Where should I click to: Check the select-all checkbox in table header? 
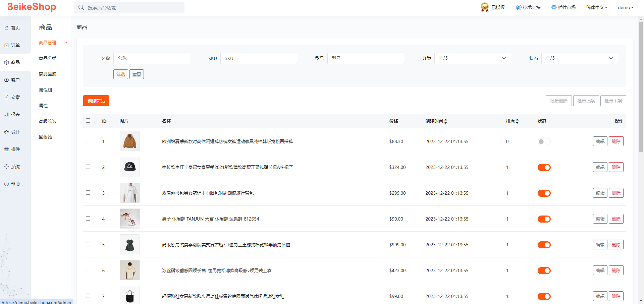tap(88, 121)
